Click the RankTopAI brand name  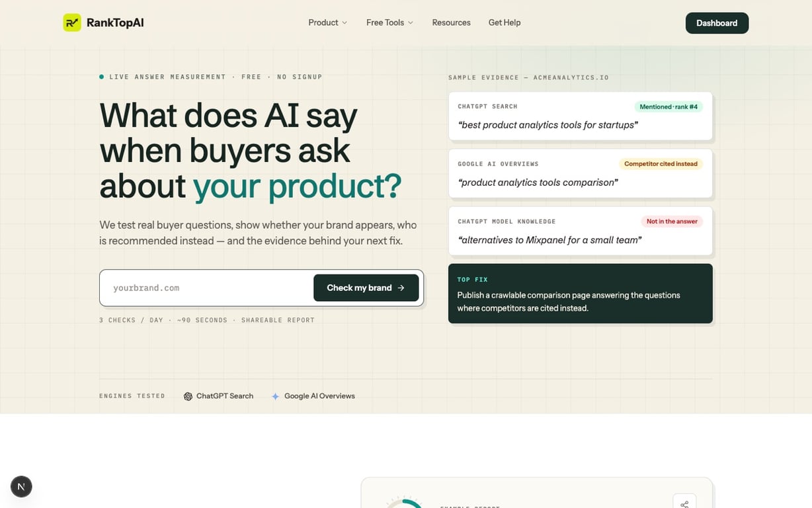point(115,22)
